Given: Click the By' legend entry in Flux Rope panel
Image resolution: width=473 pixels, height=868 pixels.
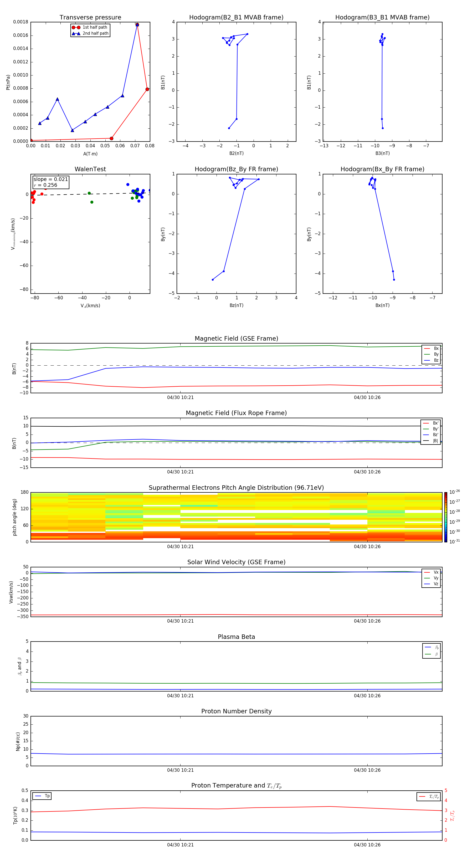Looking at the screenshot, I should point(431,429).
